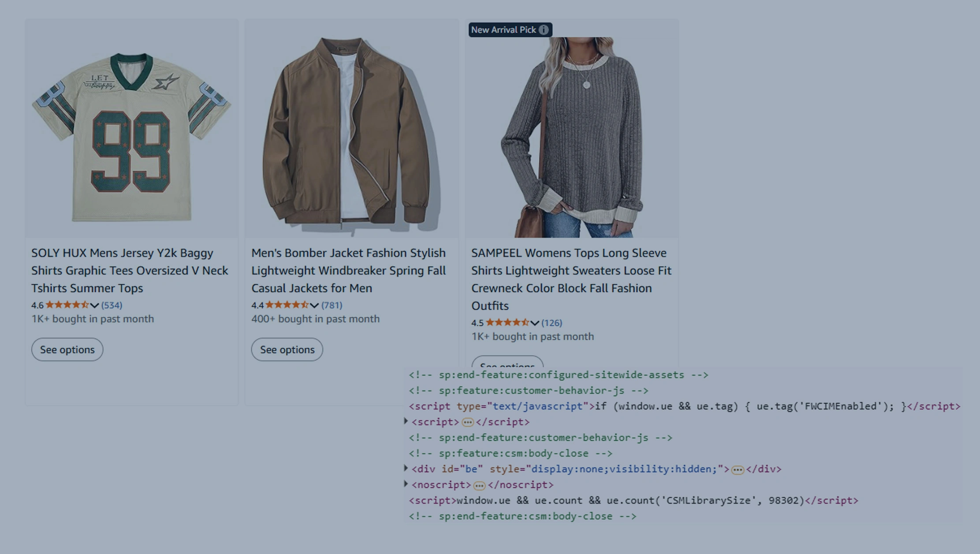The width and height of the screenshot is (980, 554).
Task: Expand the noscript element triangle
Action: (406, 484)
